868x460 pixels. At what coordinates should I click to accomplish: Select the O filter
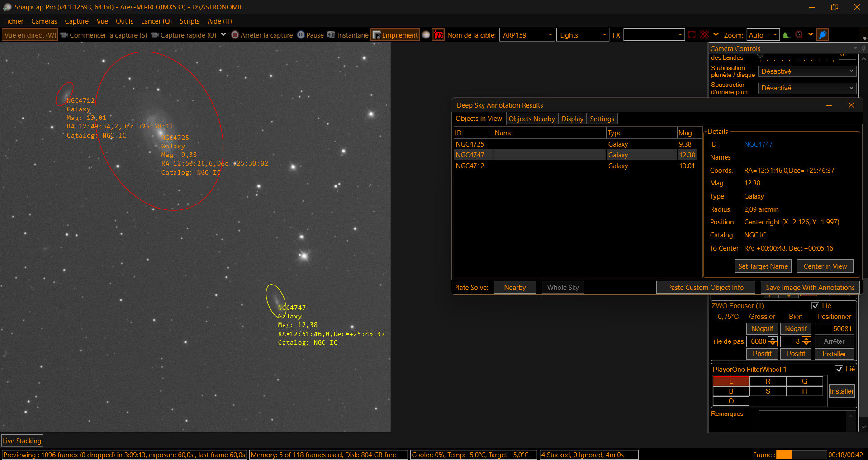point(731,401)
